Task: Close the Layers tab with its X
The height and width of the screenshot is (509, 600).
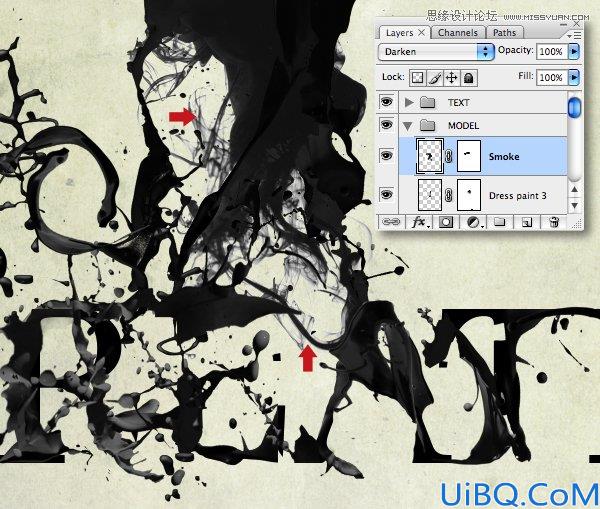Action: click(421, 33)
